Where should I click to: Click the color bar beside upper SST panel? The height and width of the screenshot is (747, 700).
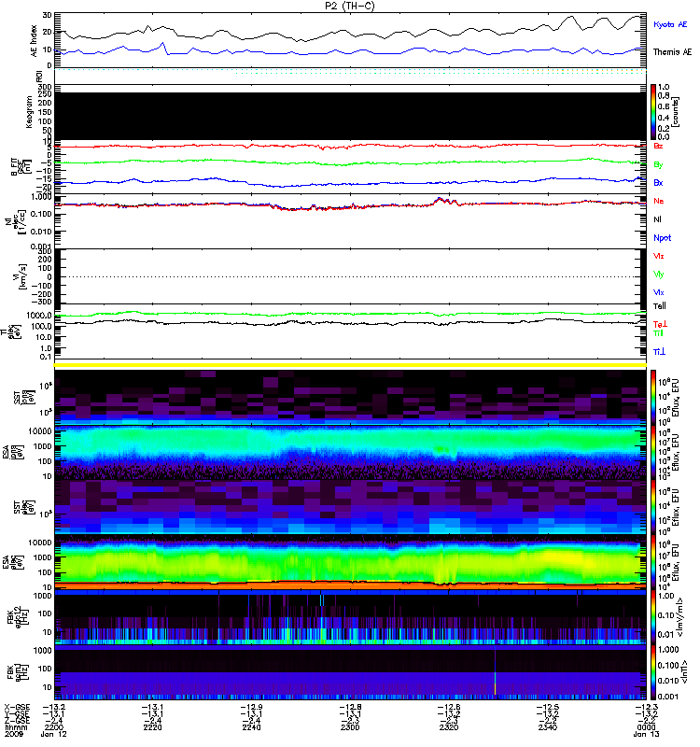[x=653, y=396]
